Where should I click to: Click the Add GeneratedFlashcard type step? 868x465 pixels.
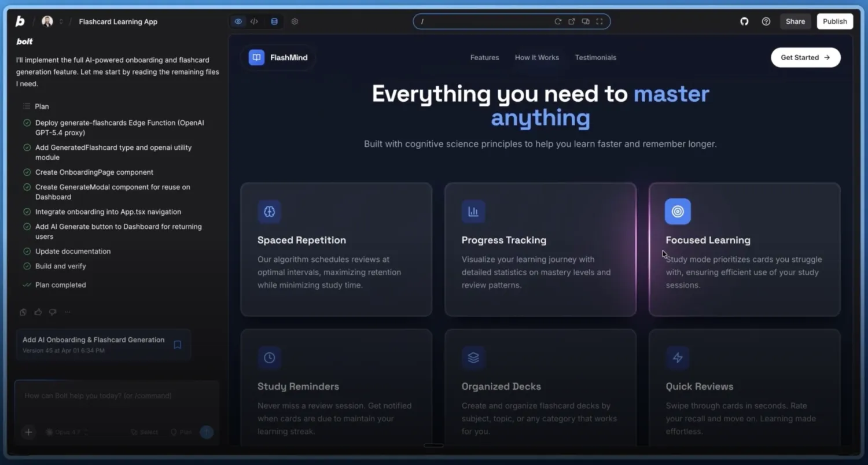click(113, 152)
